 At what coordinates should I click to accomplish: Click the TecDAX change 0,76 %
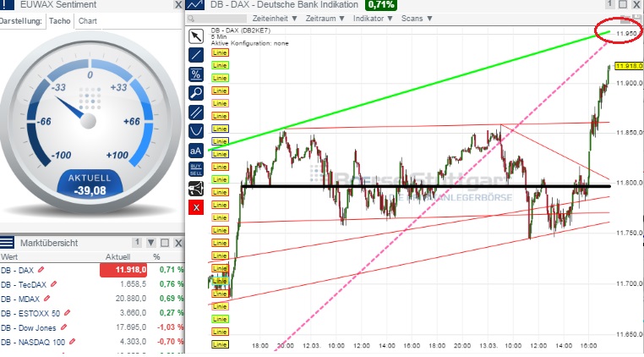pyautogui.click(x=172, y=284)
